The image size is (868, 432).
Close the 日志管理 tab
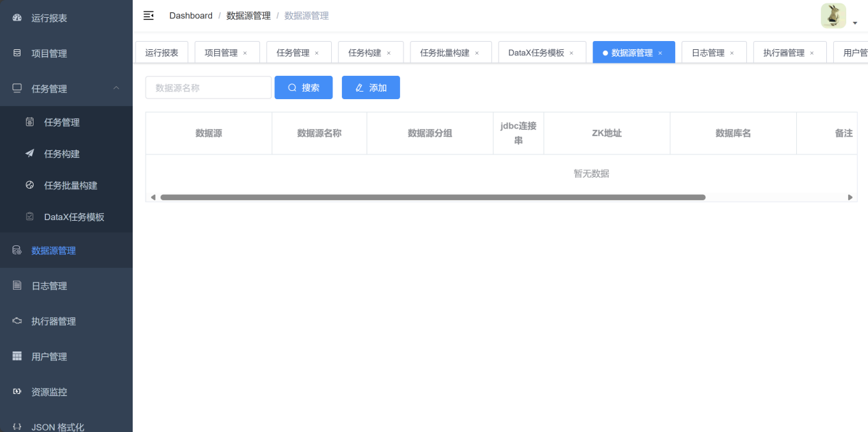coord(732,53)
